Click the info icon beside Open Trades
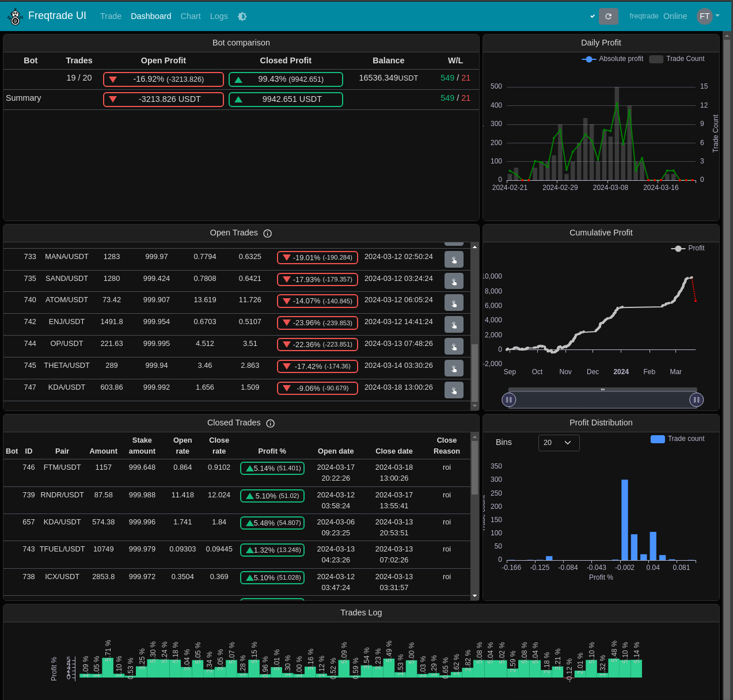733x700 pixels. tap(267, 233)
